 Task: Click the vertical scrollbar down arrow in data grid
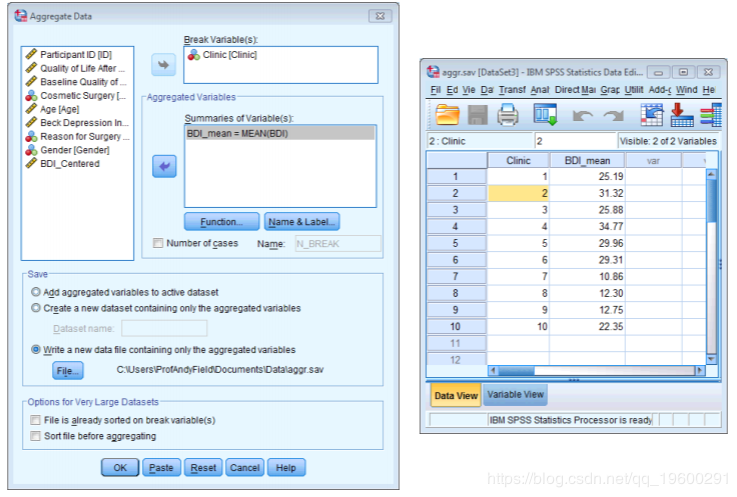coord(711,359)
